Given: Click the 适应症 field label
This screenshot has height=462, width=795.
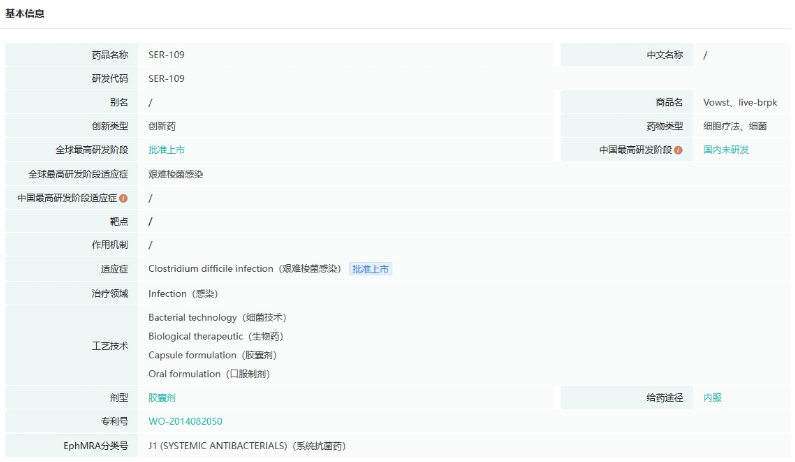Looking at the screenshot, I should [x=114, y=269].
